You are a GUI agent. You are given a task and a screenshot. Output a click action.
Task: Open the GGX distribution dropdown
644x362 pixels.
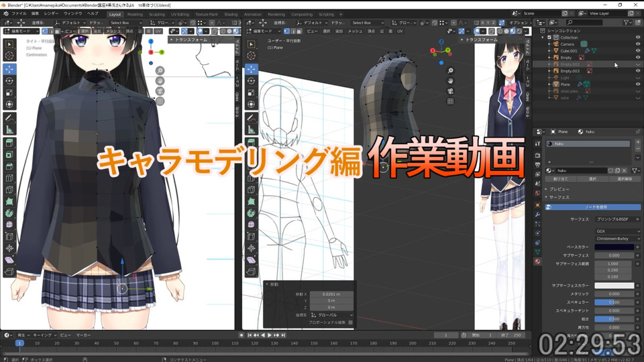coord(618,231)
